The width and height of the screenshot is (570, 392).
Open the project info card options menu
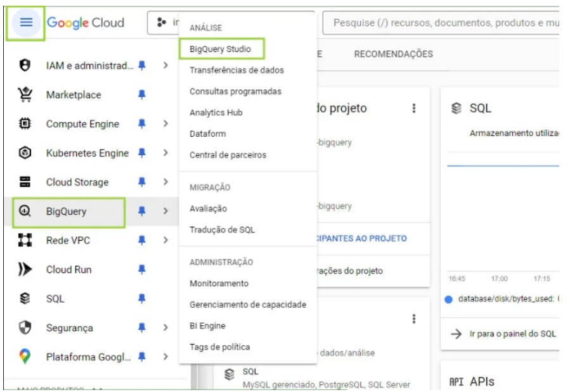pos(413,108)
